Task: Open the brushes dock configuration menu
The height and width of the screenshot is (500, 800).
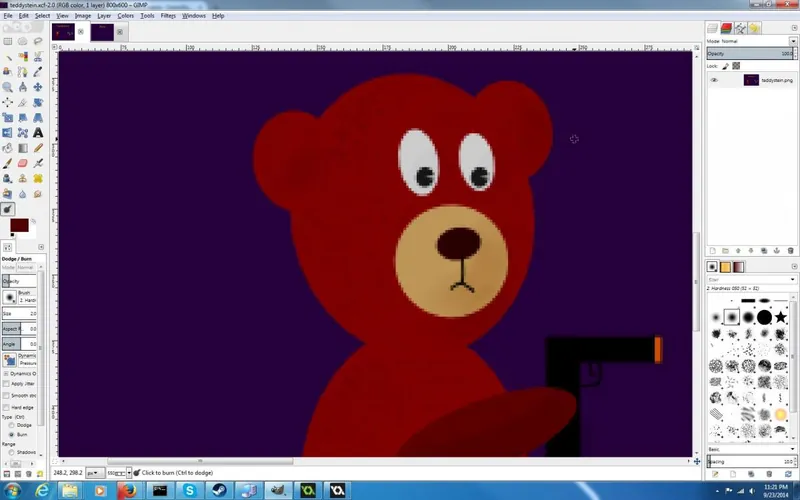Action: pos(794,266)
